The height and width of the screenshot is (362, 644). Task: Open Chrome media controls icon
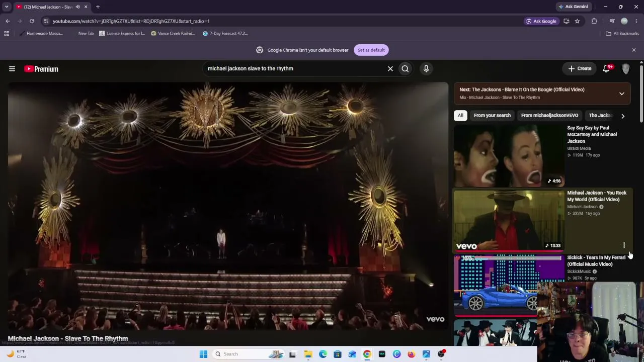612,21
